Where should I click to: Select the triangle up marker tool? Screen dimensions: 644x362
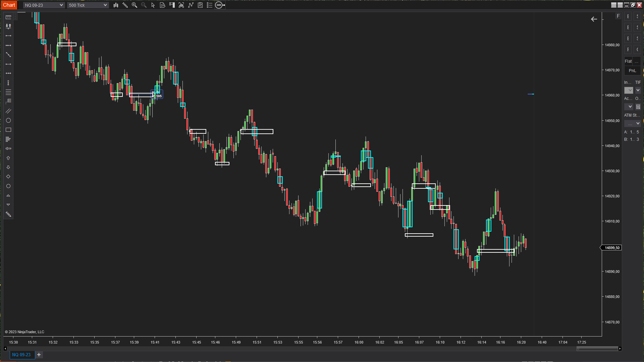click(x=8, y=195)
